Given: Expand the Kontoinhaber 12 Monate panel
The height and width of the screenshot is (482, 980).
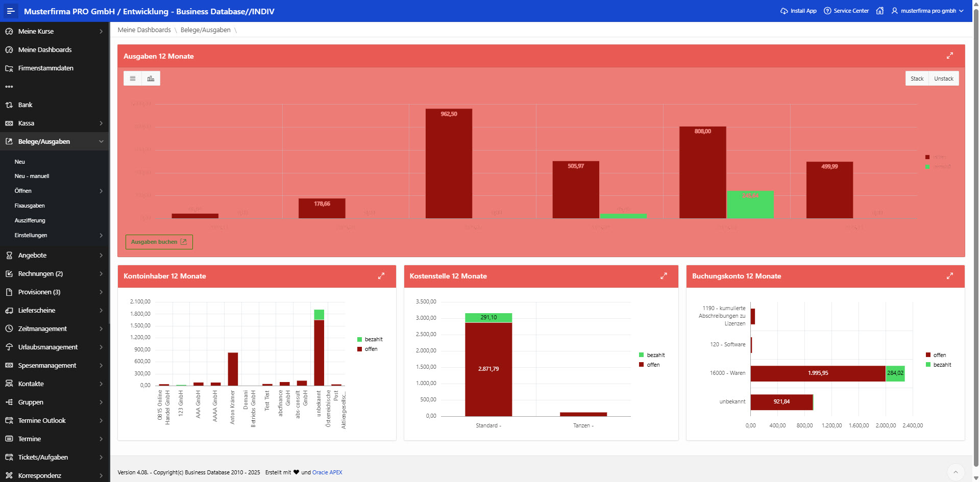Looking at the screenshot, I should tap(381, 276).
